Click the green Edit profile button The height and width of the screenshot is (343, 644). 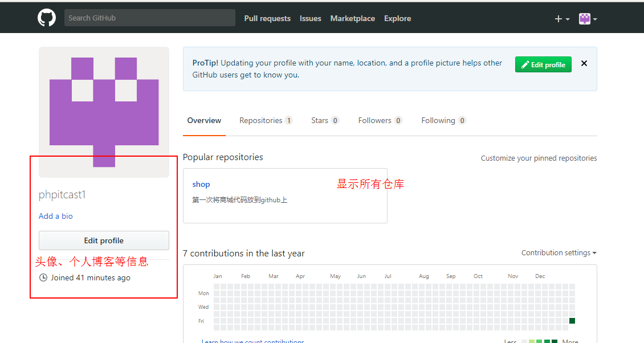(x=543, y=64)
